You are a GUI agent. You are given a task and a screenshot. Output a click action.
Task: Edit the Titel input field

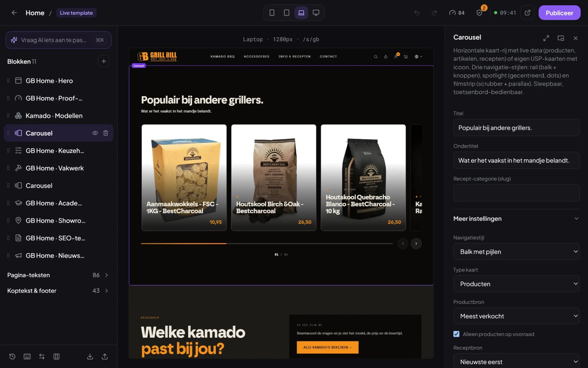[516, 128]
